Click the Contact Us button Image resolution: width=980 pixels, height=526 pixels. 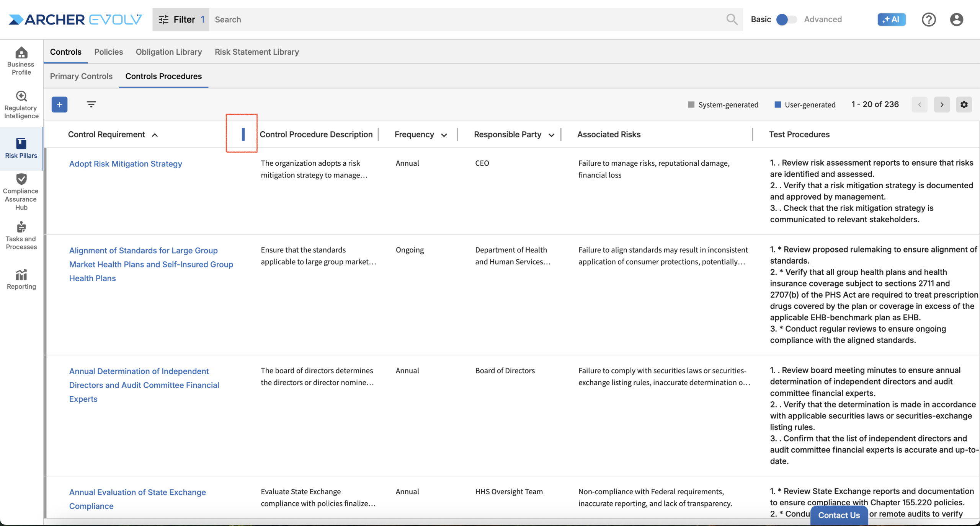839,515
